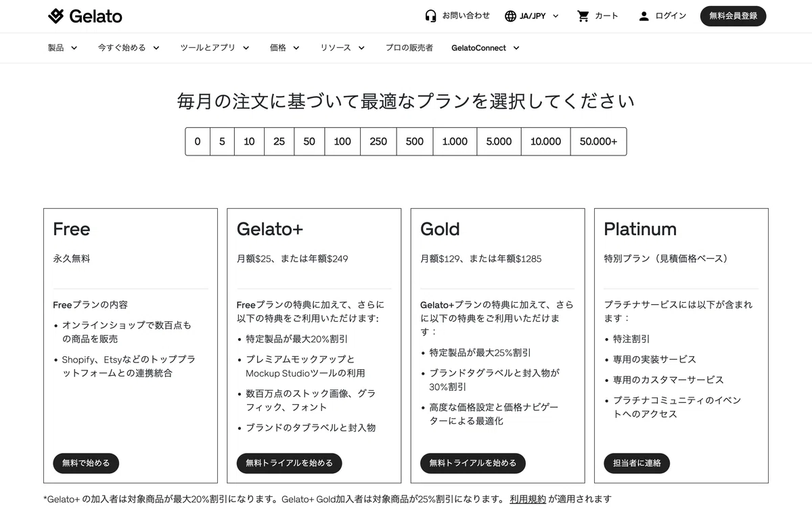Click 特定製品が最大20%割引 bullet
The image size is (812, 528).
tap(296, 339)
